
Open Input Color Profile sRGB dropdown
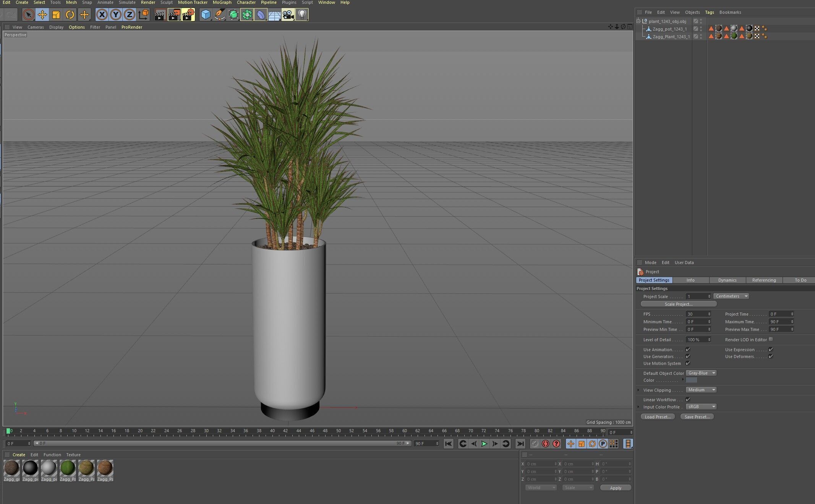(701, 407)
